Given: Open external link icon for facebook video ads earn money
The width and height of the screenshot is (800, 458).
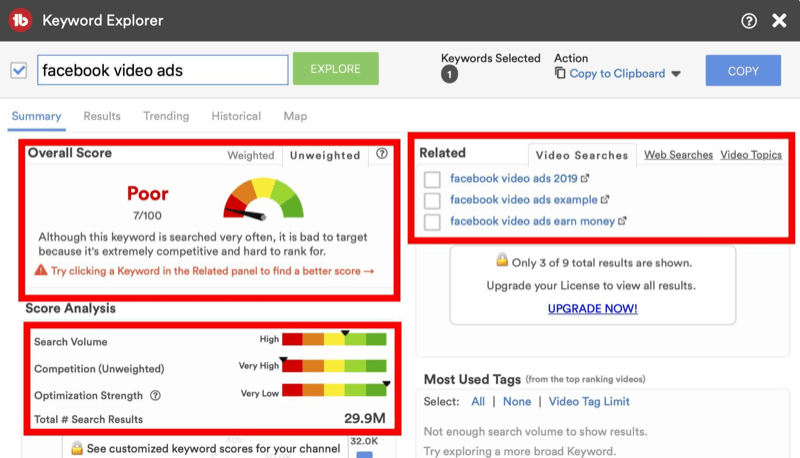Looking at the screenshot, I should point(622,221).
